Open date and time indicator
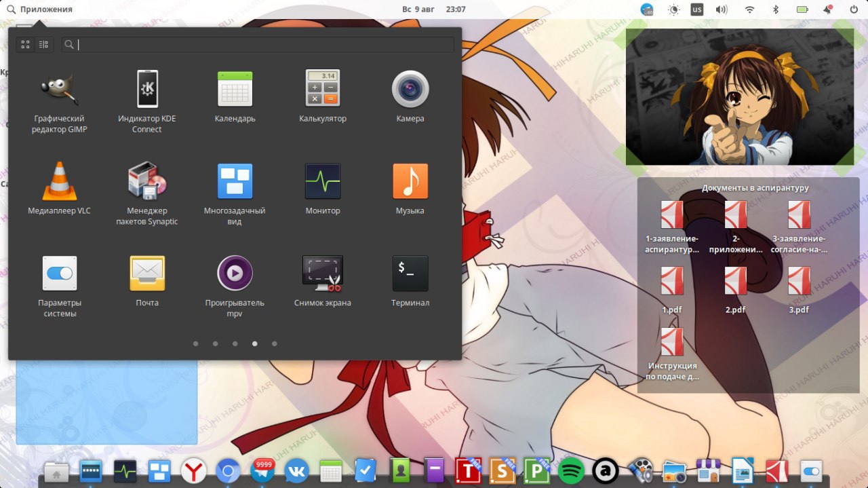This screenshot has height=488, width=868. point(433,10)
